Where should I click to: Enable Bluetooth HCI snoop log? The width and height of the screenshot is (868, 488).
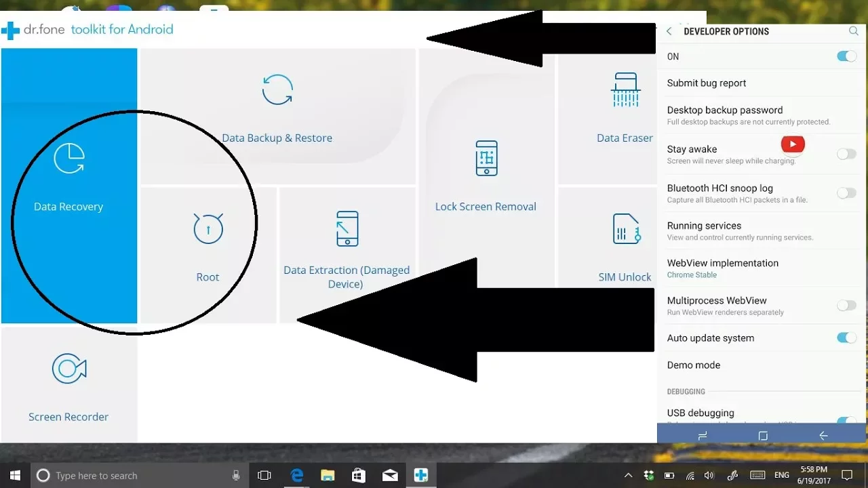[846, 193]
